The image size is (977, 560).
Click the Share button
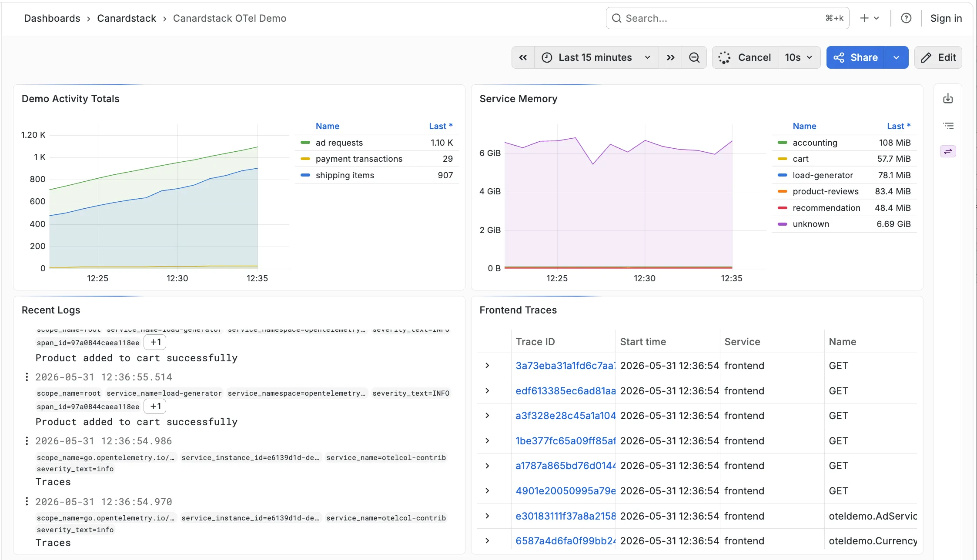[x=856, y=57]
